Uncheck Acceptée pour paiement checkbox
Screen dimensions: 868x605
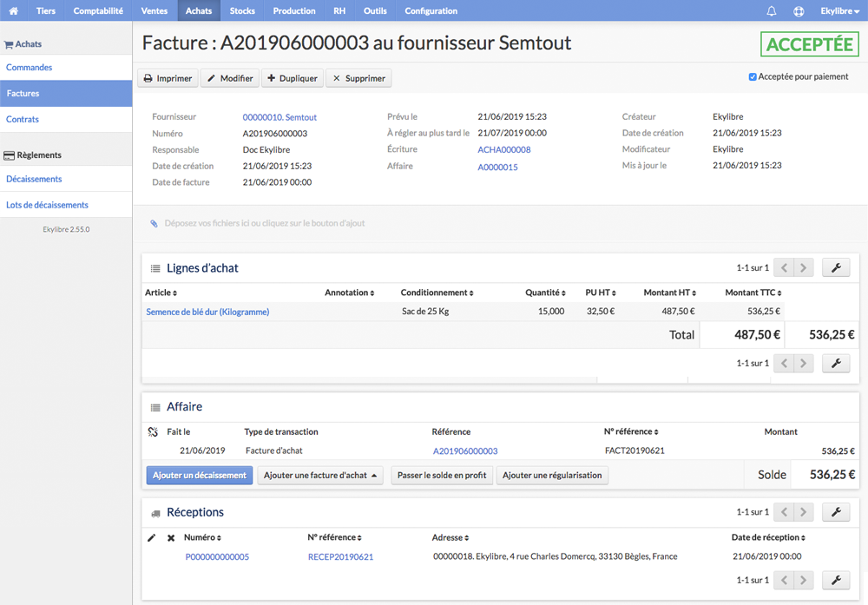pyautogui.click(x=753, y=77)
